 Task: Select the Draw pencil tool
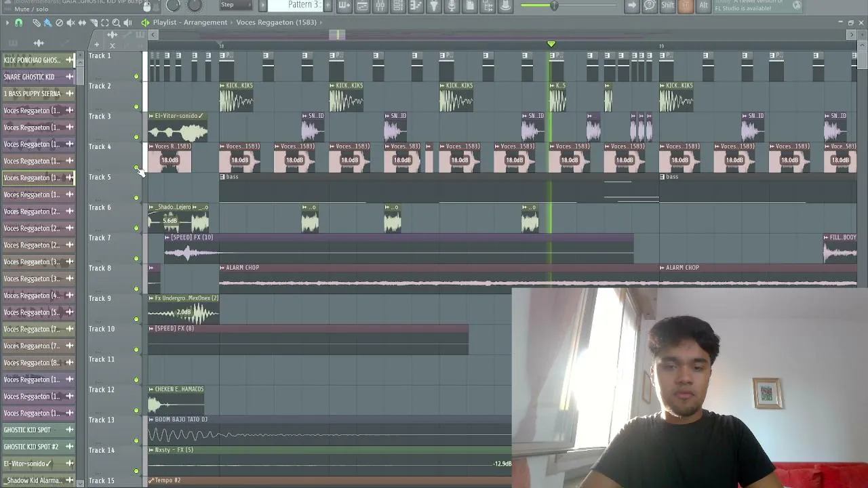click(36, 22)
